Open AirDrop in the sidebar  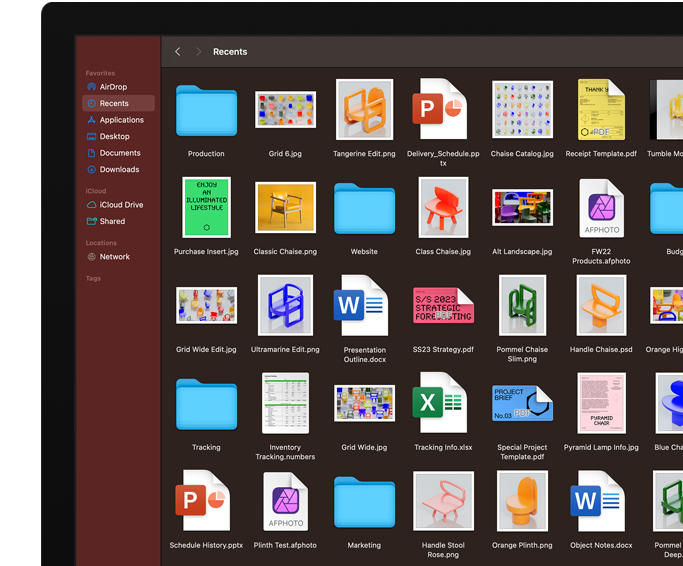coord(118,87)
